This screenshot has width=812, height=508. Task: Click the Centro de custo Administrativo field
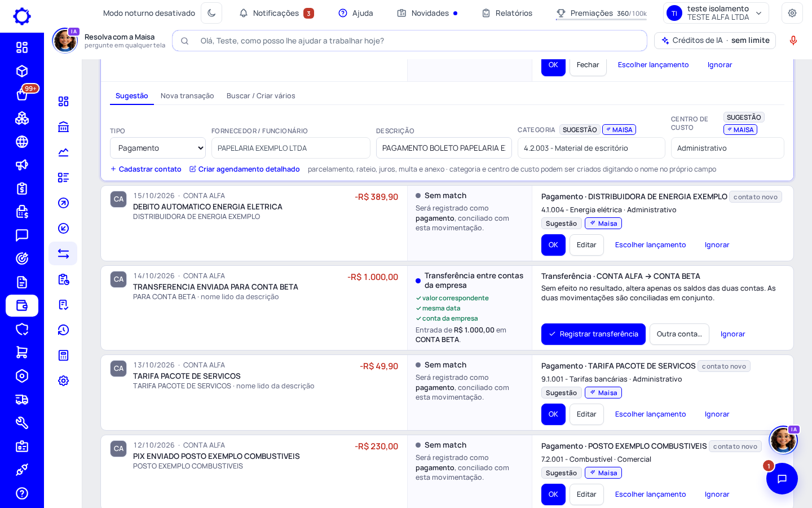pyautogui.click(x=727, y=148)
